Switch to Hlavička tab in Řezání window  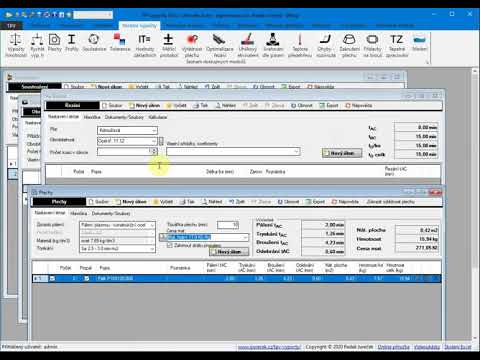click(92, 117)
